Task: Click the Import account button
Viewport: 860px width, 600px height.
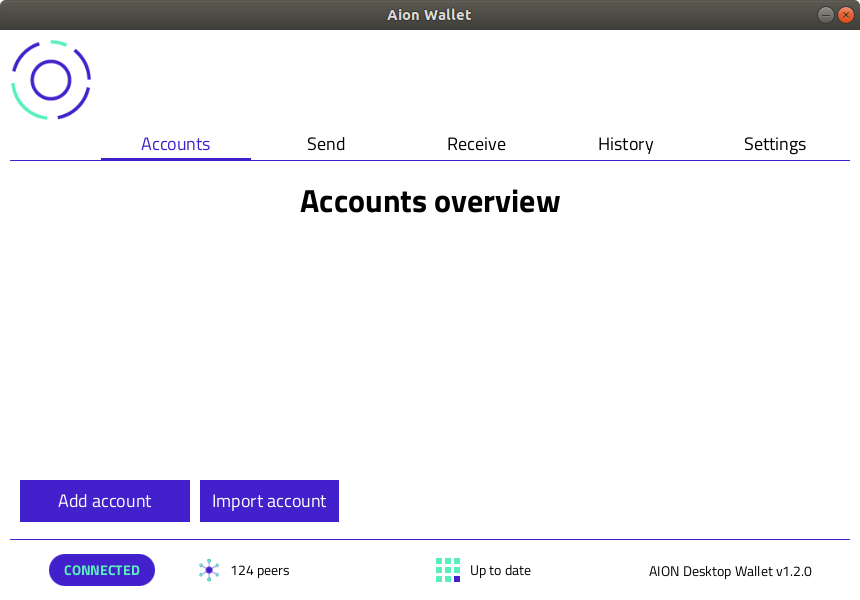Action: (x=269, y=501)
